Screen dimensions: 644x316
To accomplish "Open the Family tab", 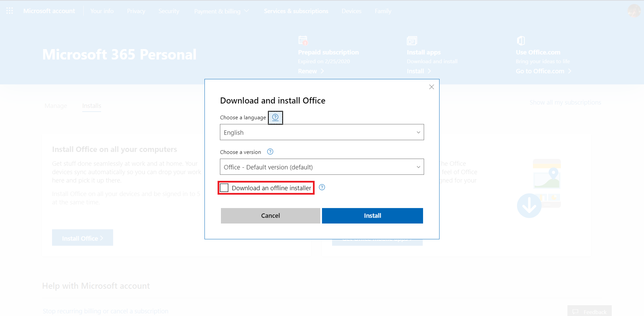I will [x=383, y=11].
